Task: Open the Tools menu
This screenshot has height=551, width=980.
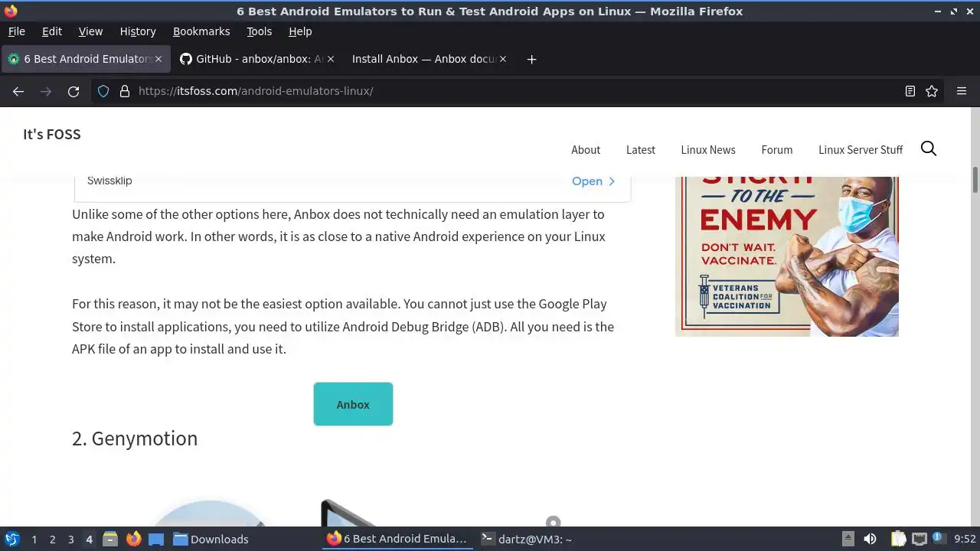Action: click(x=259, y=31)
